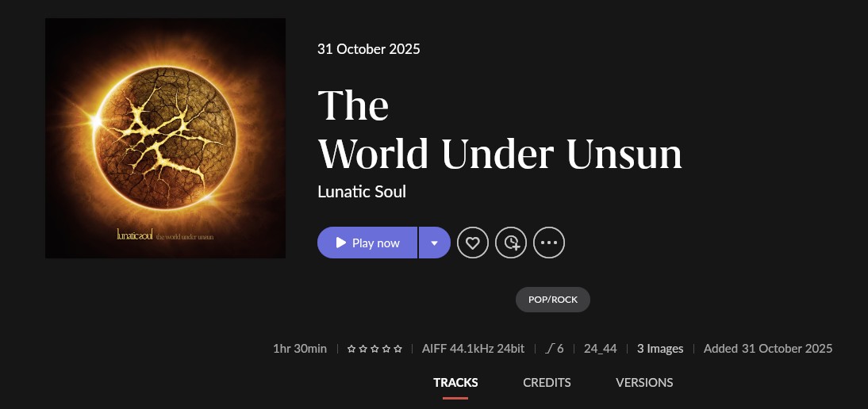Expand the Play now dropdown arrow

pos(435,243)
